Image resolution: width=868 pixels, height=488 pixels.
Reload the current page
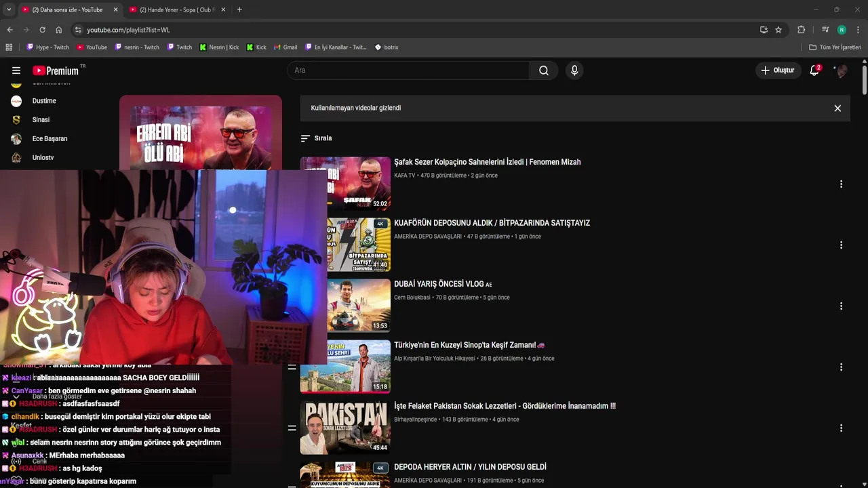42,30
